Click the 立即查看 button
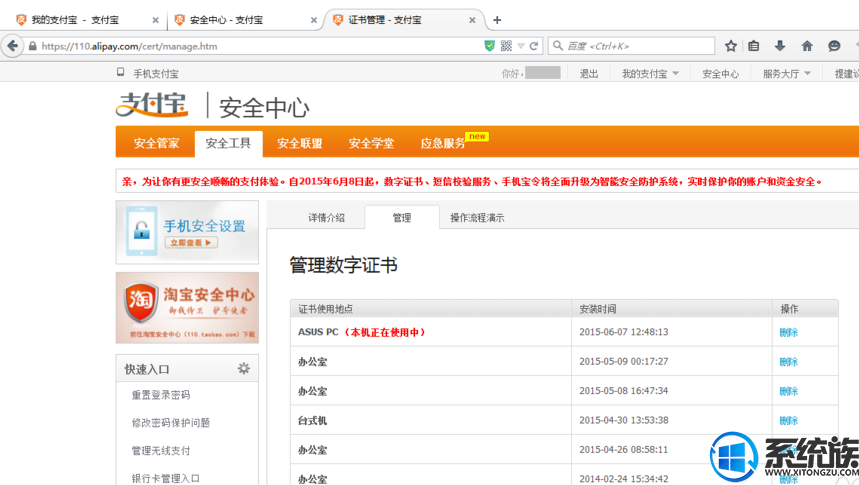859x485 pixels. coord(191,242)
